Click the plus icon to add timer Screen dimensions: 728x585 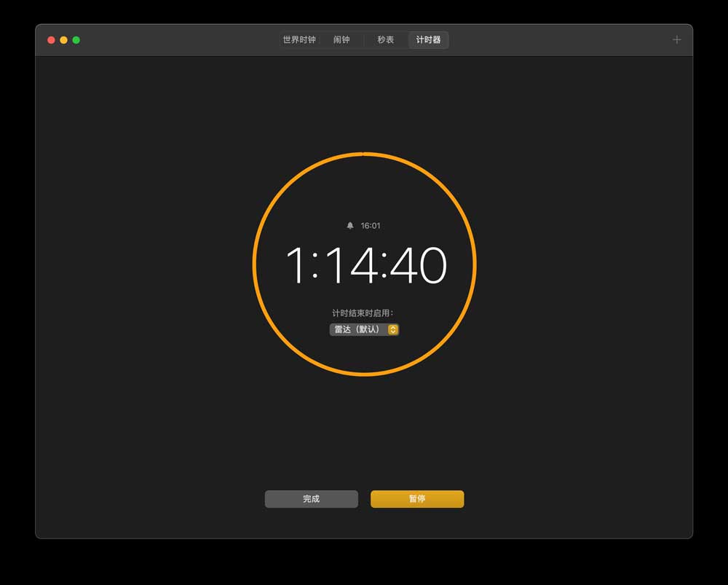[676, 40]
